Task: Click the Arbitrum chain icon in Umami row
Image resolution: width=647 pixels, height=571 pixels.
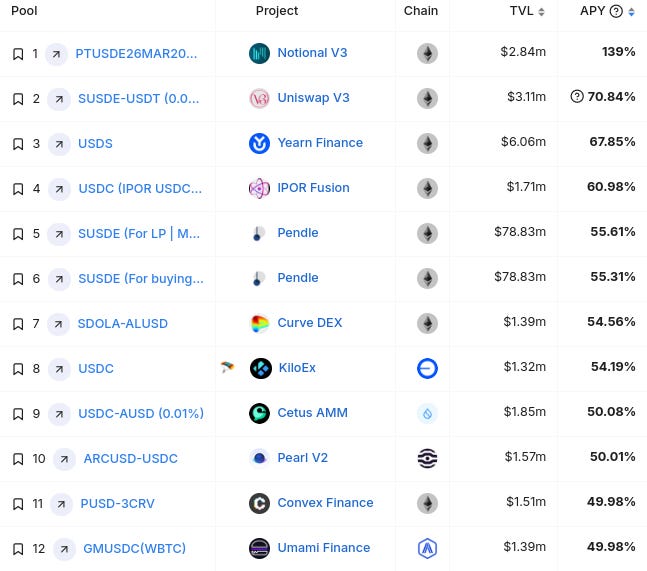Action: pos(427,548)
